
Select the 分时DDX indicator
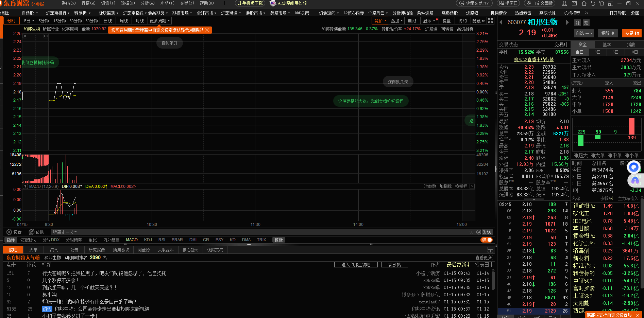51,240
